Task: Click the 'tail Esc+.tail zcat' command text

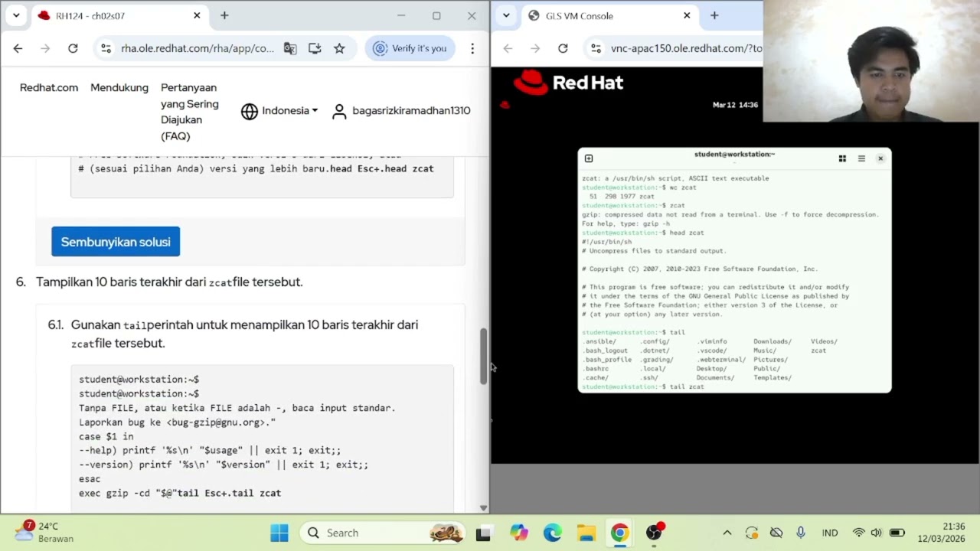Action: pos(229,494)
